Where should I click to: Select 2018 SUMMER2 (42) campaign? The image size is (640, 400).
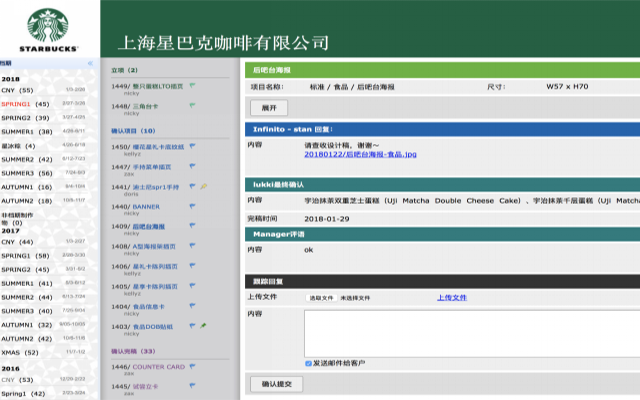point(27,160)
